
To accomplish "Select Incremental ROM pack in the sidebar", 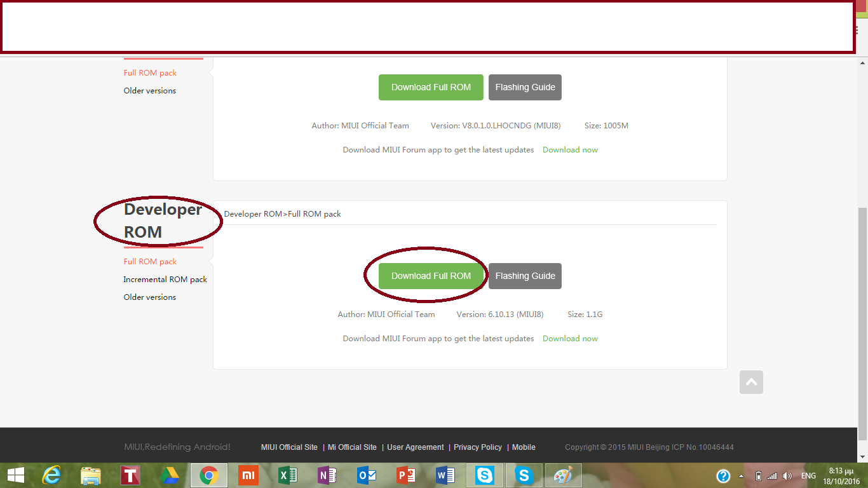I will coord(165,280).
